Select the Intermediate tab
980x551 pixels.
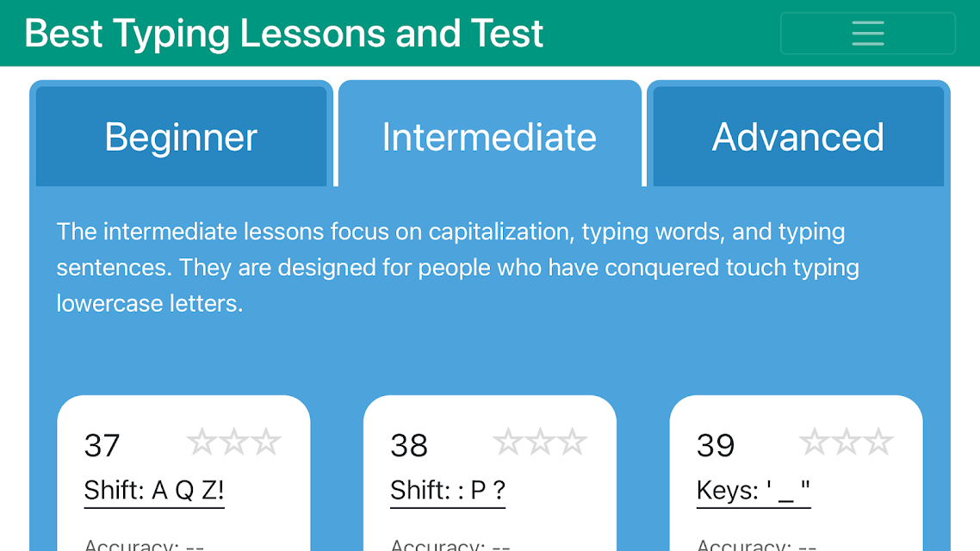(490, 136)
